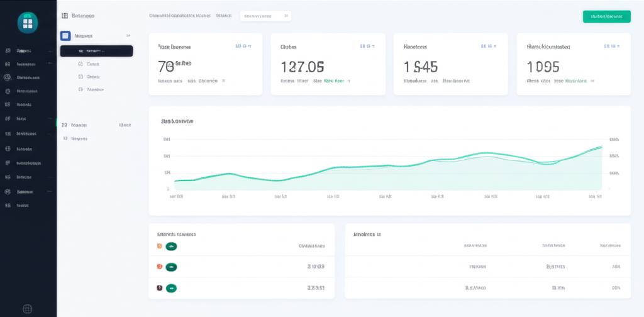644x317 pixels.
Task: Click the grid icon at the sidebar bottom
Action: pos(28,308)
